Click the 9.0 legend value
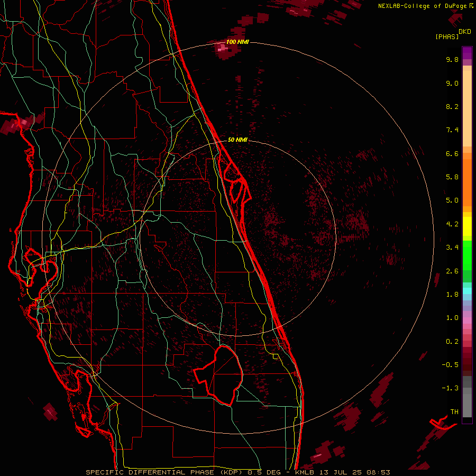Image resolution: width=476 pixels, height=476 pixels. [x=452, y=83]
